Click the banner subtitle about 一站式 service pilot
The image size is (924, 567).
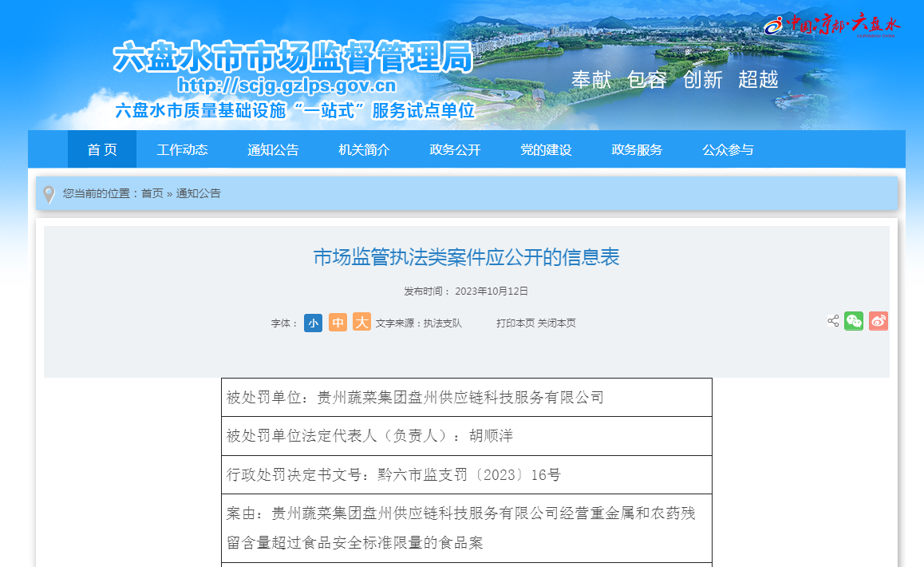click(294, 110)
